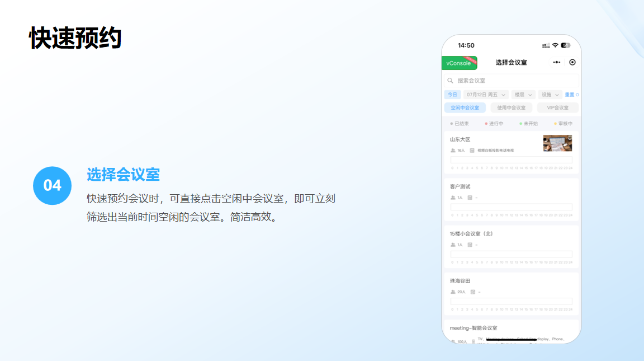Screen dimensions: 644x361
Task: Click the blue 选择会议室 slide heading
Action: pos(123,175)
